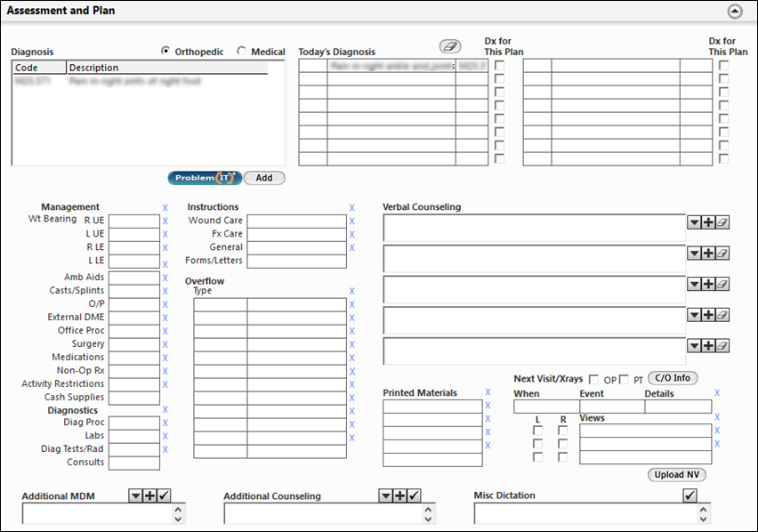
Task: Clear the Activity Restrictions field X
Action: [165, 384]
